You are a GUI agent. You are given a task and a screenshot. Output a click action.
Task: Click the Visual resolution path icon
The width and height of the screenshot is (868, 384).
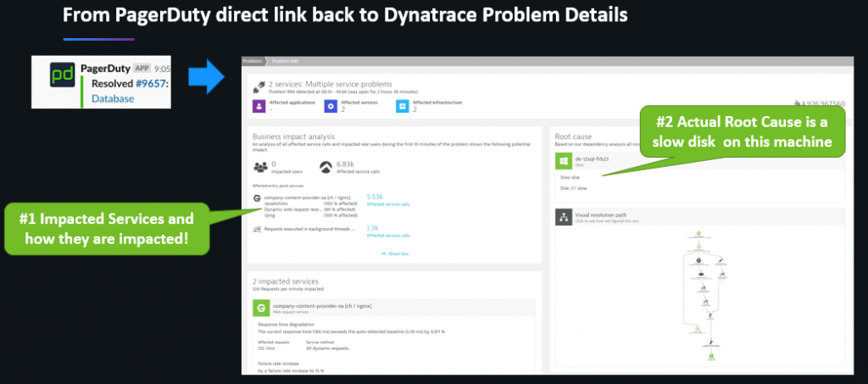[564, 218]
